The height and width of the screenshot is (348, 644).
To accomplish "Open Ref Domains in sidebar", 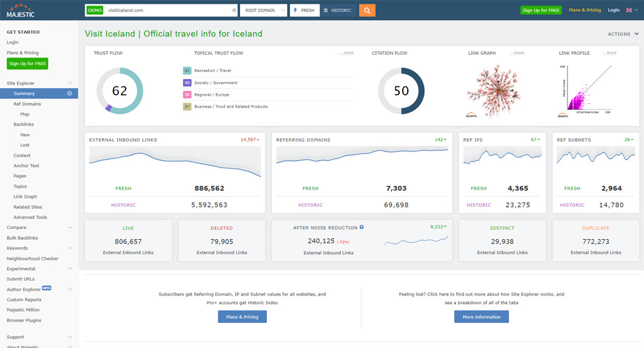I will (27, 104).
